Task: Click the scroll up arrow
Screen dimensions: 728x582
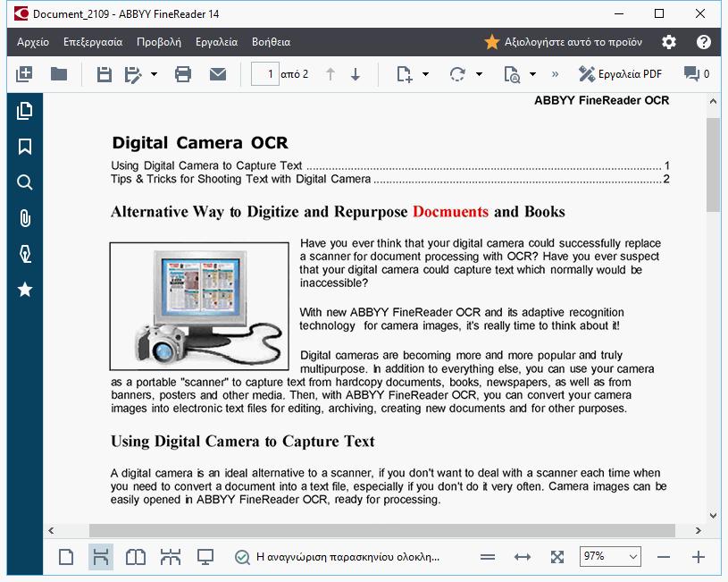Action: coord(713,101)
